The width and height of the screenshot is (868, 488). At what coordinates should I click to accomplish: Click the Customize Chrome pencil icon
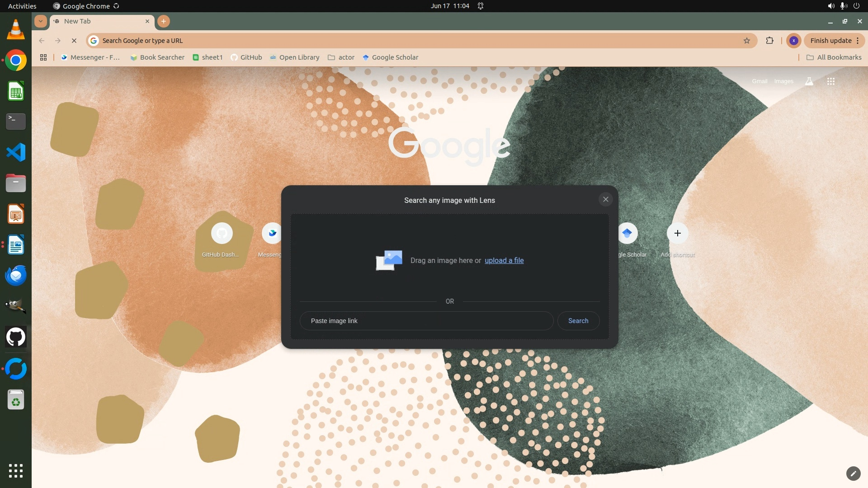click(x=853, y=473)
